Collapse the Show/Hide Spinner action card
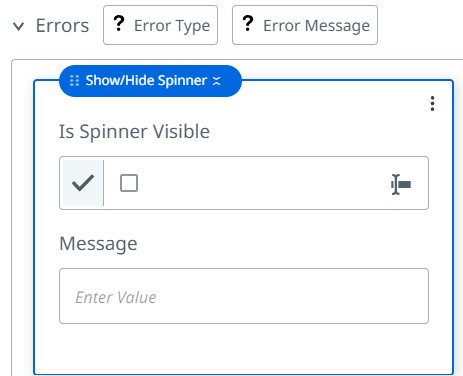Screen dimensions: 463x376 pos(217,81)
